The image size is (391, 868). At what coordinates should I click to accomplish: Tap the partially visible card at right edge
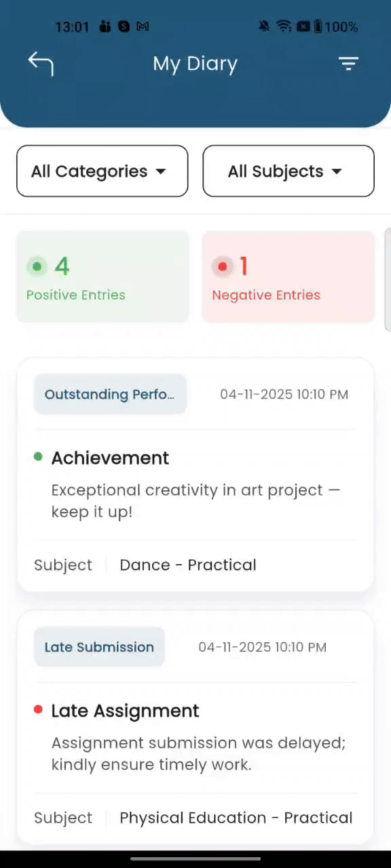coord(388,276)
